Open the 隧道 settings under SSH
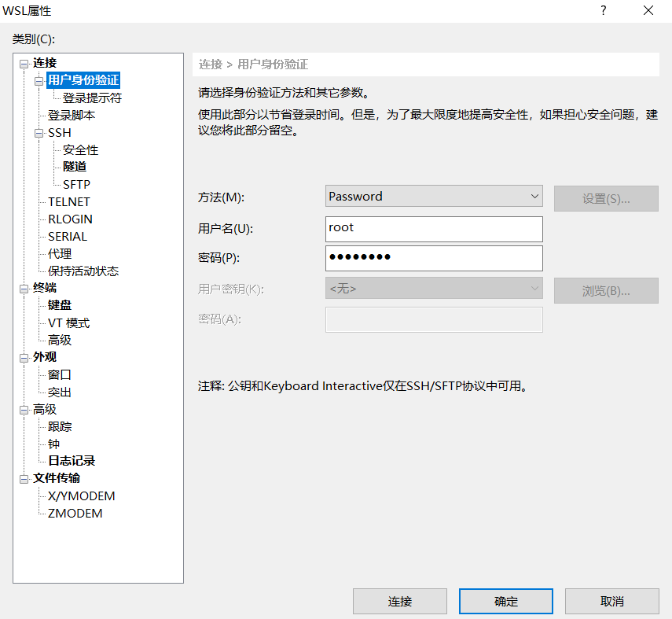672x619 pixels. pyautogui.click(x=77, y=166)
